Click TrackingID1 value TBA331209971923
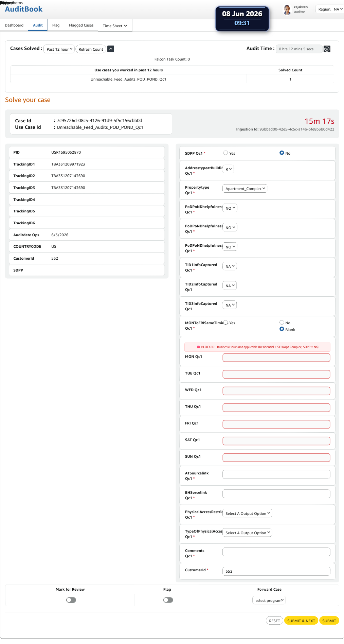344x644 pixels. click(x=68, y=164)
